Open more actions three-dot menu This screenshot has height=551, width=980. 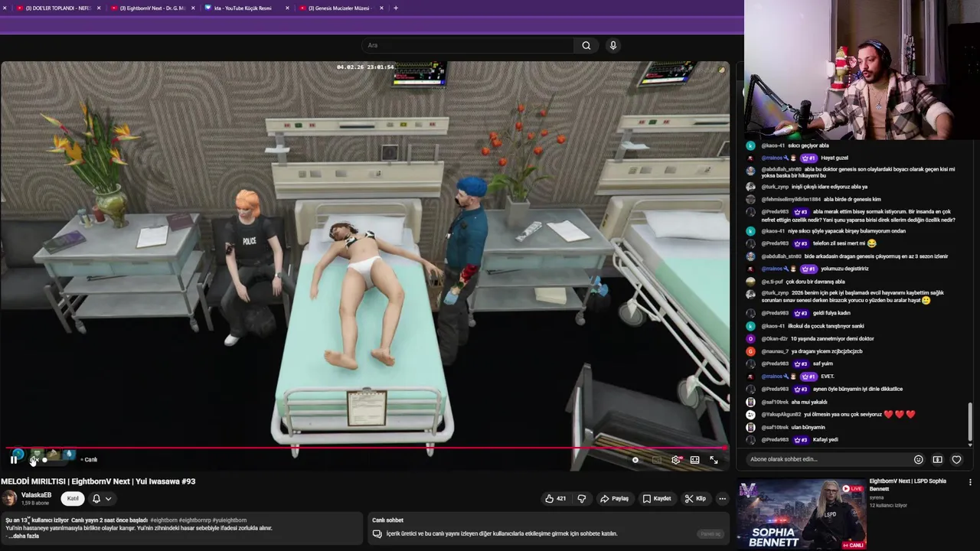[722, 498]
